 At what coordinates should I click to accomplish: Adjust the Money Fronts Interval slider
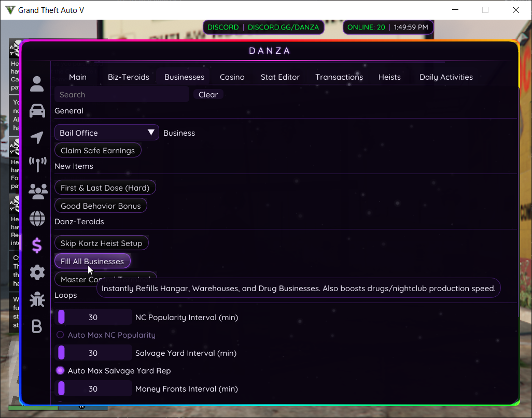tap(93, 389)
